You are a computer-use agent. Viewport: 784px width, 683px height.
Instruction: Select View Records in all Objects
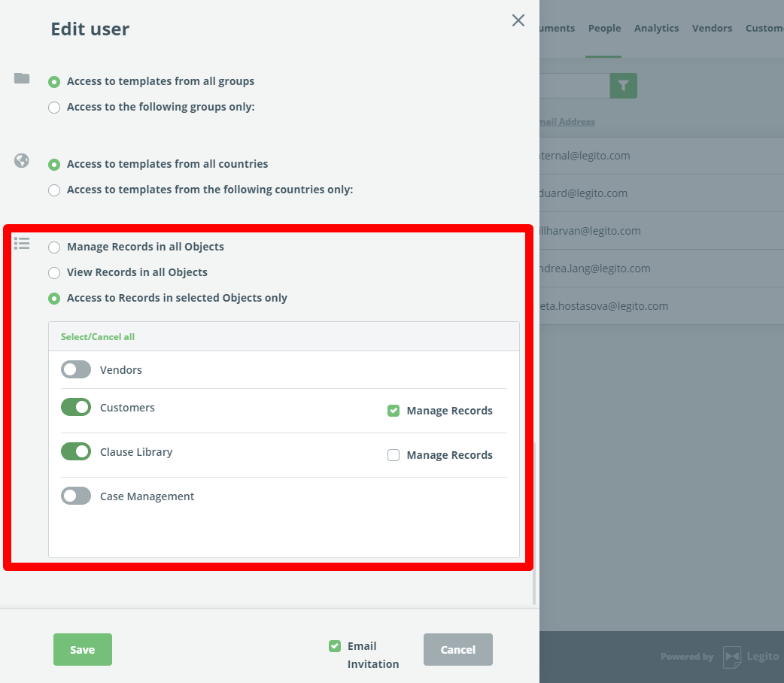pyautogui.click(x=54, y=273)
